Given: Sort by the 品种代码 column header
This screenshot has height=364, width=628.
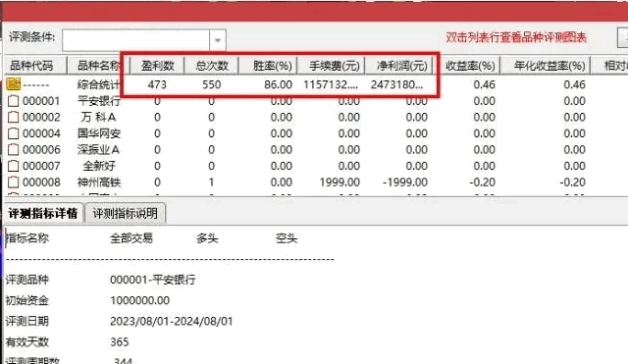Looking at the screenshot, I should tap(35, 66).
